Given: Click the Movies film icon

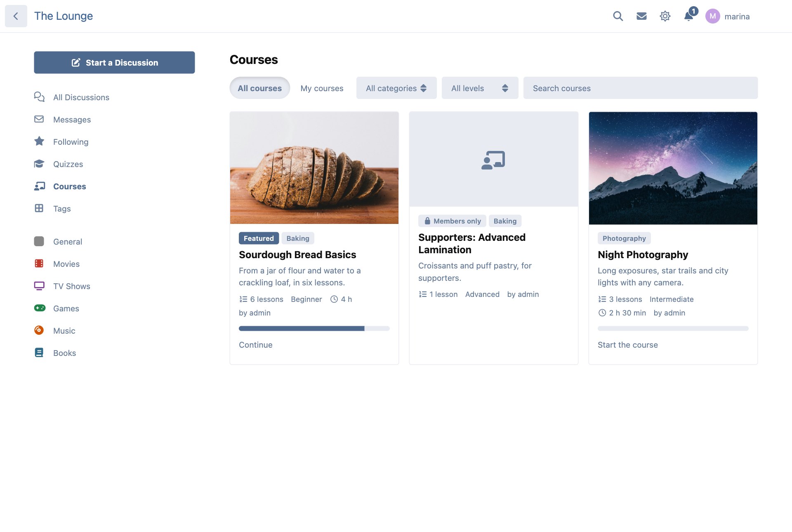Looking at the screenshot, I should [x=39, y=264].
